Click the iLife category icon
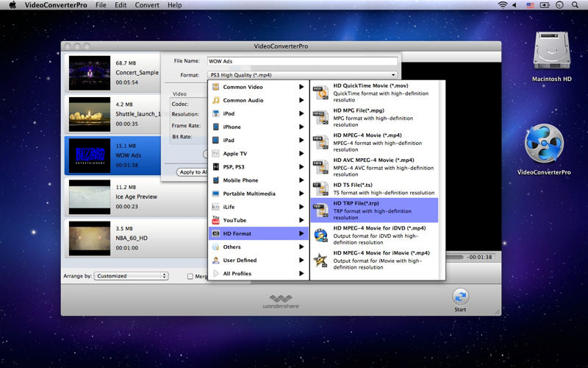 215,207
